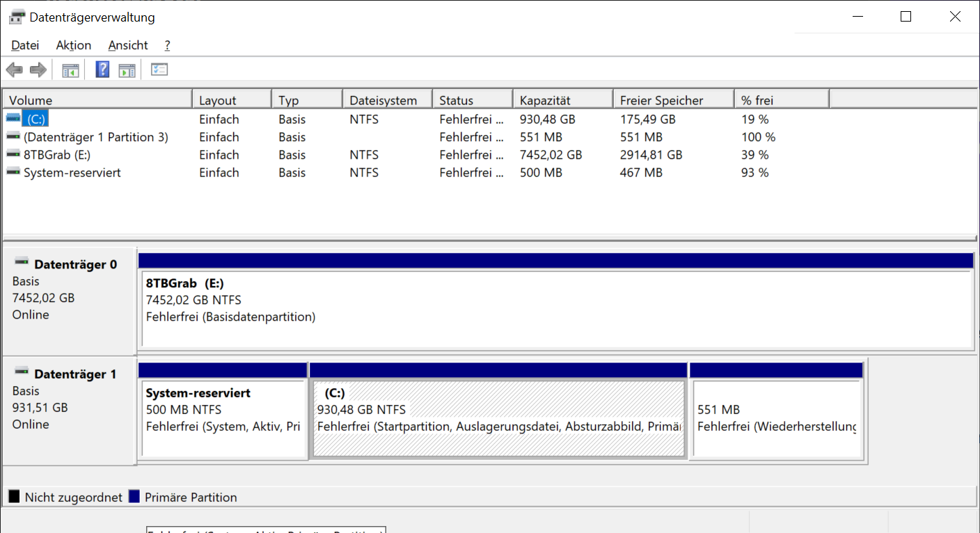This screenshot has width=980, height=533.
Task: Select 8TBGrab (E:) in the volume list
Action: point(57,154)
